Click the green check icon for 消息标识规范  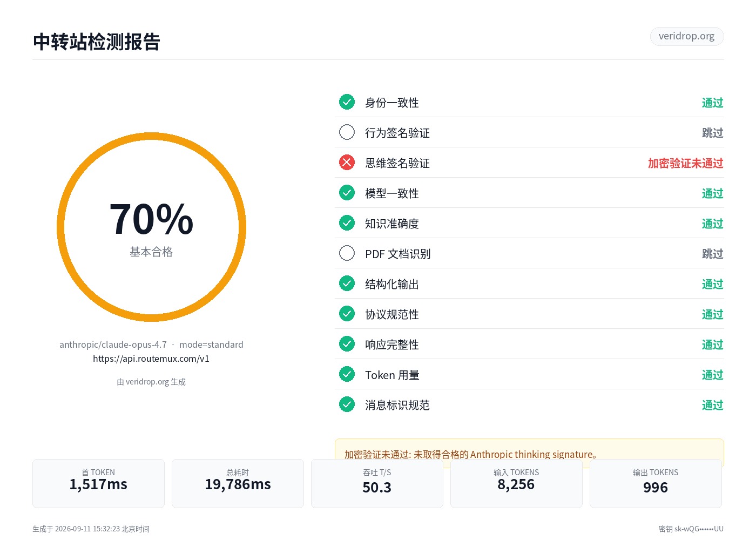pos(347,404)
